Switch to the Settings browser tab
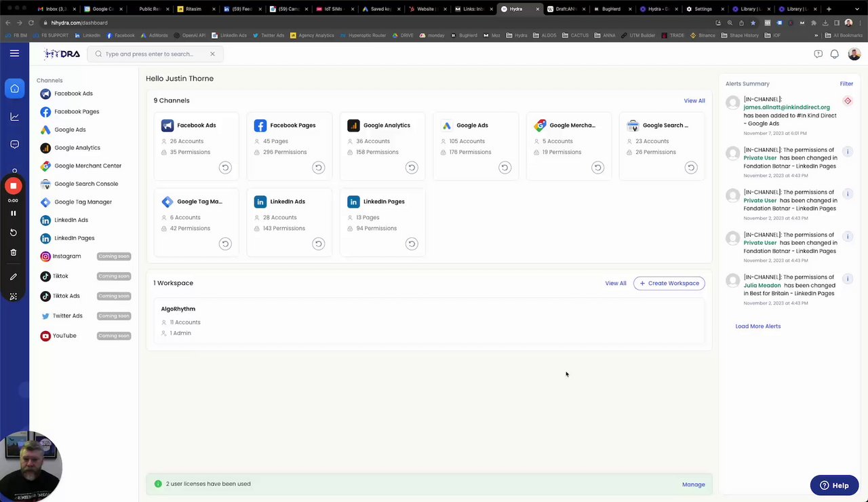Screen dimensions: 868x502 [x=703, y=9]
